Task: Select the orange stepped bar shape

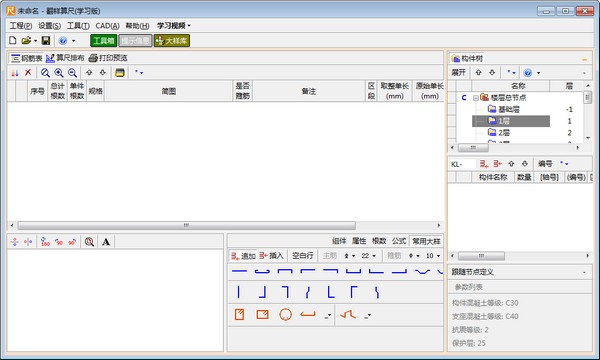Action: coord(348,314)
